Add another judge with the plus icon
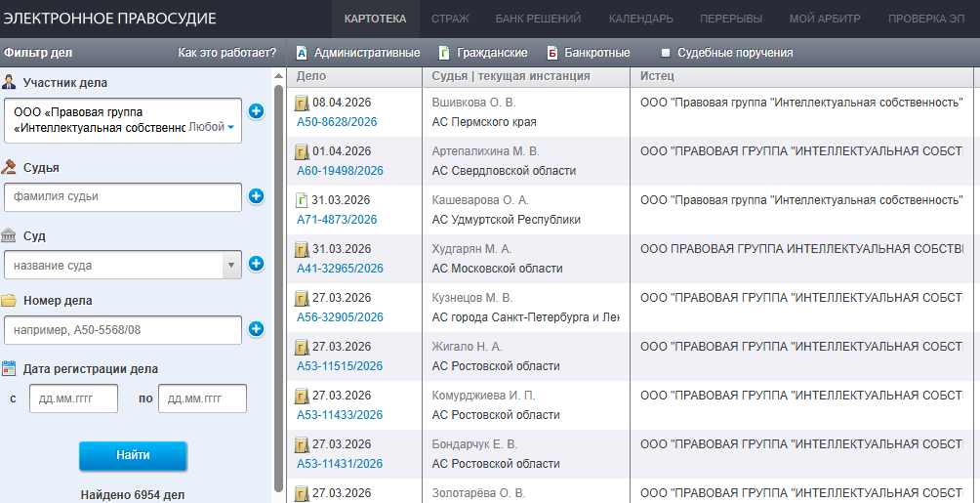Image resolution: width=980 pixels, height=503 pixels. (257, 196)
